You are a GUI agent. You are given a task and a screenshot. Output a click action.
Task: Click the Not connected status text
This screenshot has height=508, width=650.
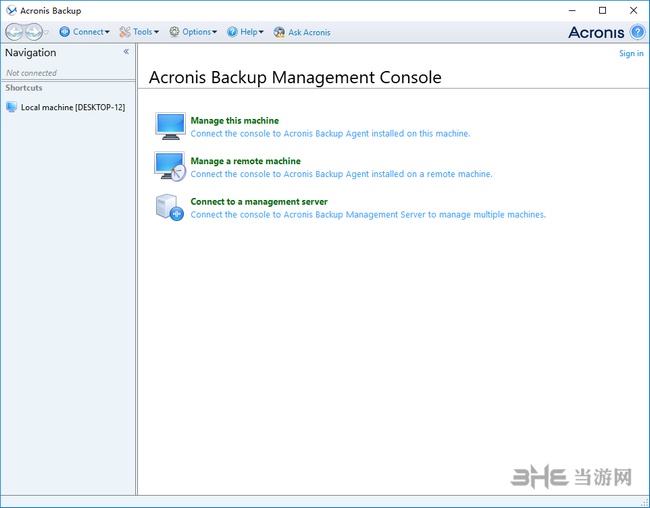(32, 73)
